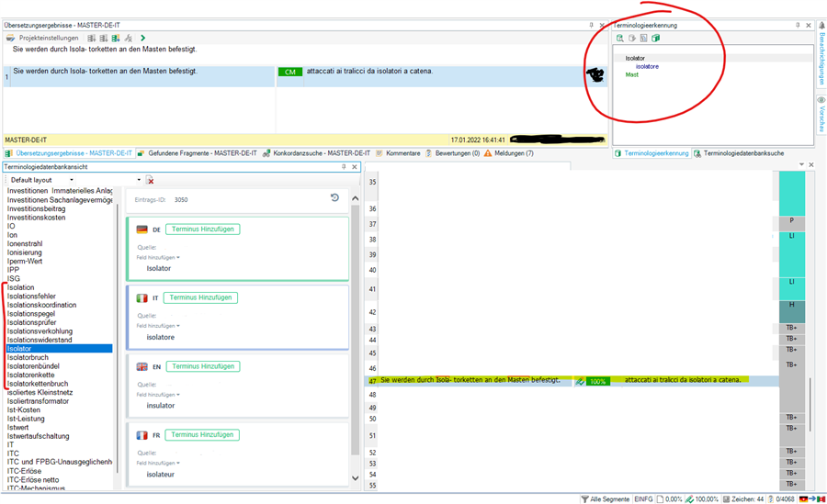Pin the Übersetzungsergebnisse panel

(591, 25)
